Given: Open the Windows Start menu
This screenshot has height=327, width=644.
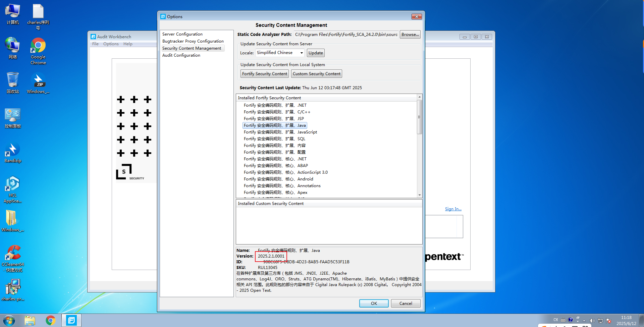Looking at the screenshot, I should tap(9, 321).
